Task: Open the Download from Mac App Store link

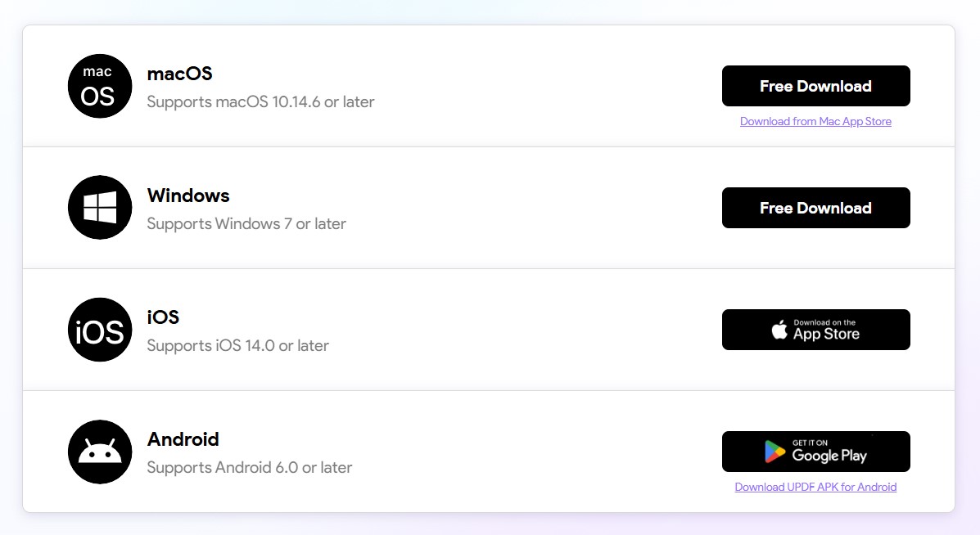Action: pyautogui.click(x=815, y=121)
